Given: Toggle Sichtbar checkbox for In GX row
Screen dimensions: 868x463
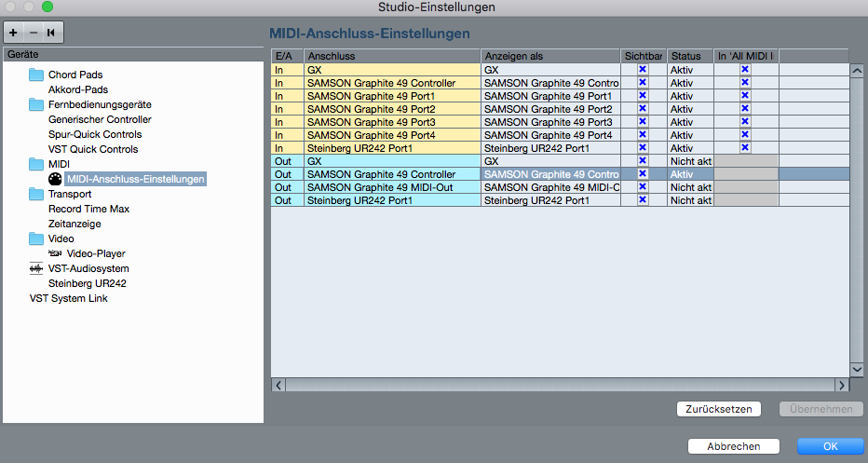Looking at the screenshot, I should click(x=643, y=69).
